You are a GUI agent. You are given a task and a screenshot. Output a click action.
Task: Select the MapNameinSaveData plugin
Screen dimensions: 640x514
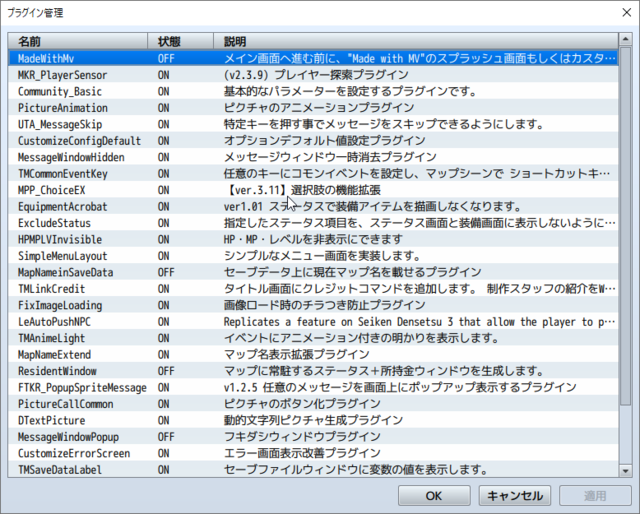tap(313, 272)
